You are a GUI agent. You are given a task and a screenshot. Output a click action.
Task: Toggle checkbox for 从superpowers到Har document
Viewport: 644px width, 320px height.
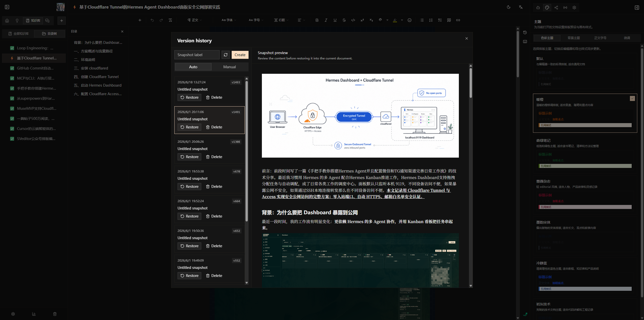12,98
